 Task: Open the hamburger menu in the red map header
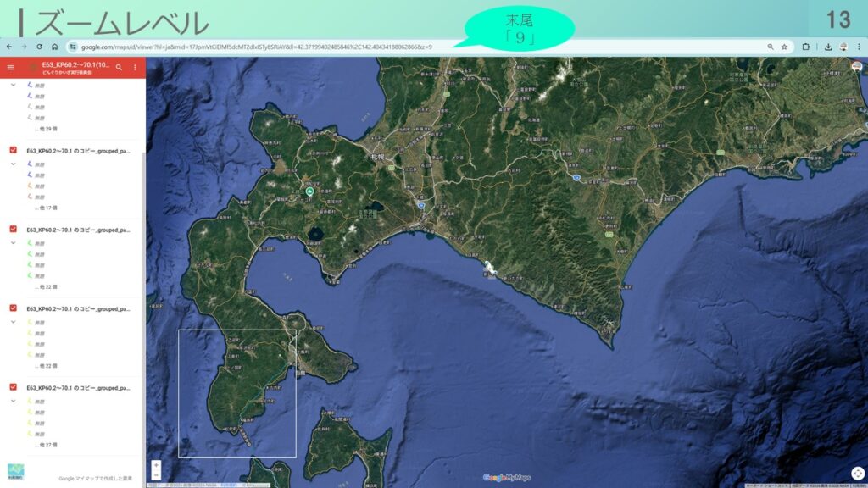tap(10, 67)
